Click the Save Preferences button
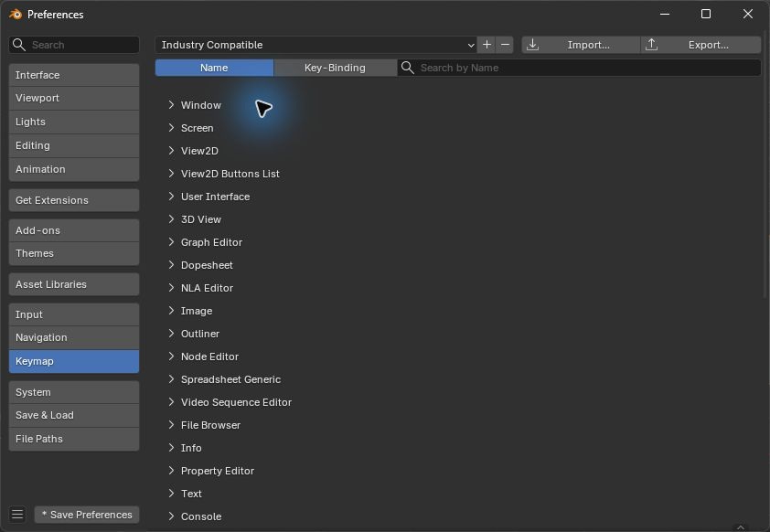This screenshot has width=770, height=532. (x=87, y=515)
